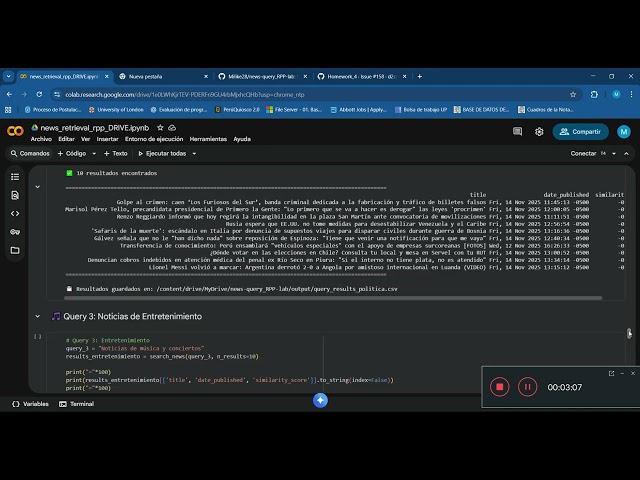Open Chrome three-dot menu
The height and width of the screenshot is (480, 640).
[x=631, y=94]
